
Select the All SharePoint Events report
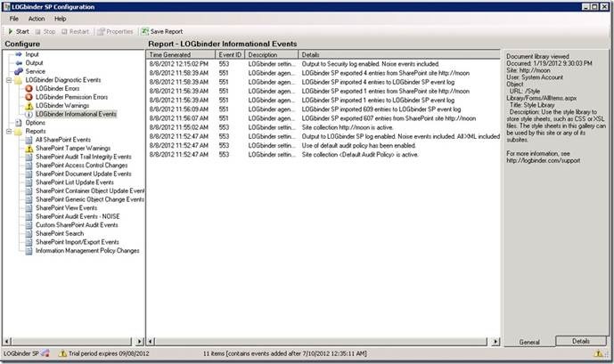click(x=62, y=141)
